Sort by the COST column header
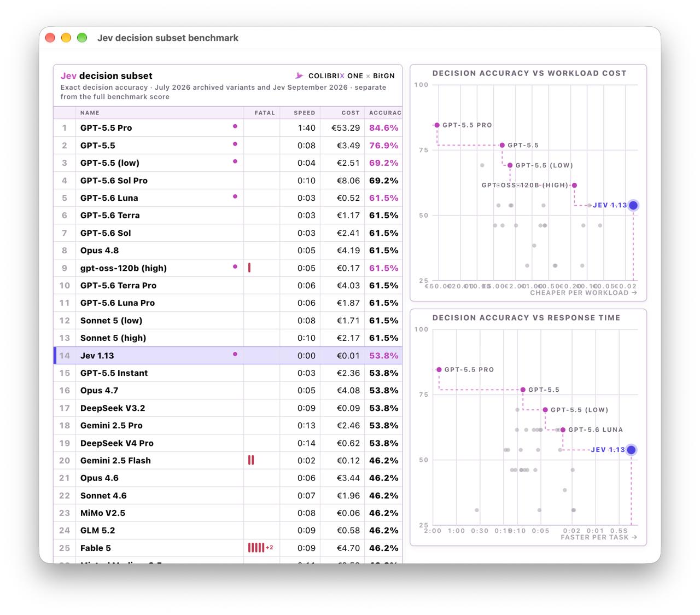This screenshot has width=700, height=615. tap(351, 113)
